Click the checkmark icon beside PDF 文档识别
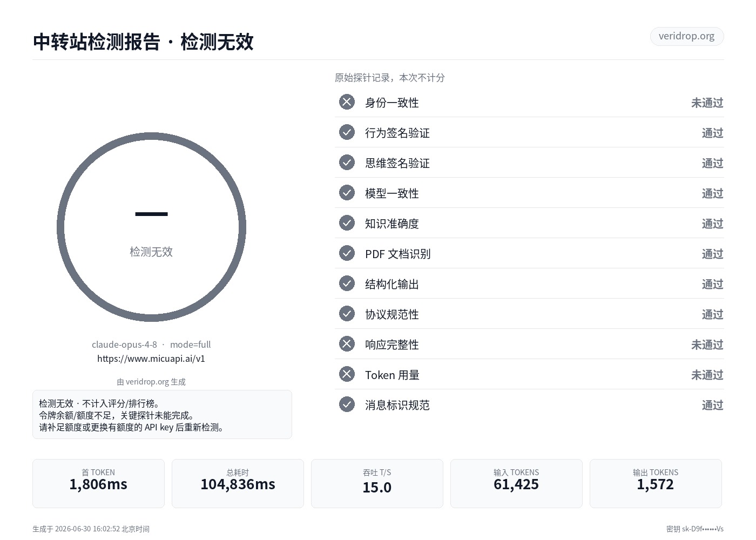The height and width of the screenshot is (540, 756). click(347, 253)
